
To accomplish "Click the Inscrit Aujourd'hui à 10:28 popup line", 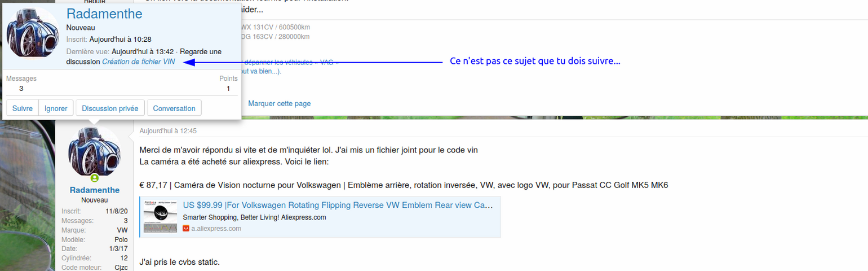I will tap(109, 40).
